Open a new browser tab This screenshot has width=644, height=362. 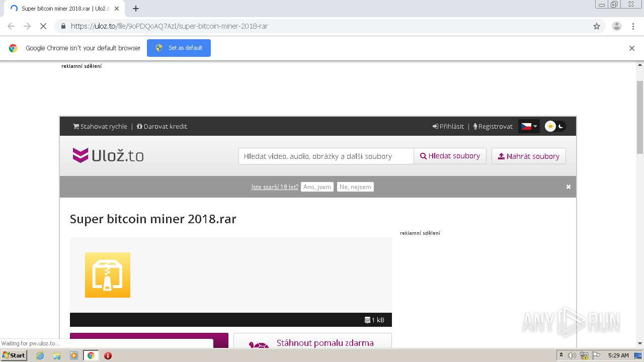point(136,9)
